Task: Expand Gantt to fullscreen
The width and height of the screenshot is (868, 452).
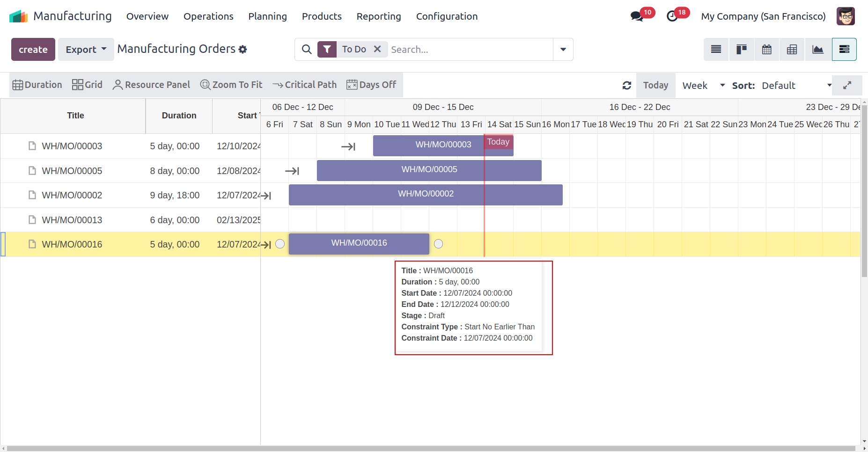Action: pos(847,86)
